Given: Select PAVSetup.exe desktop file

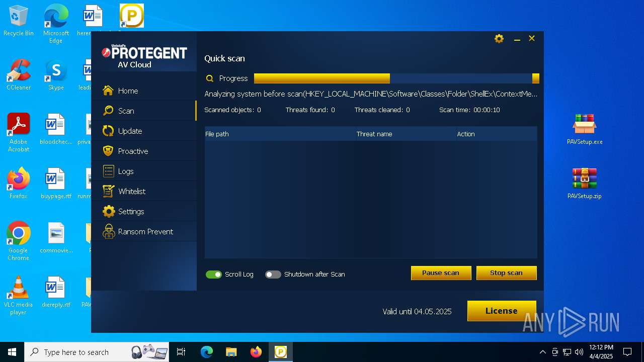Looking at the screenshot, I should 584,129.
